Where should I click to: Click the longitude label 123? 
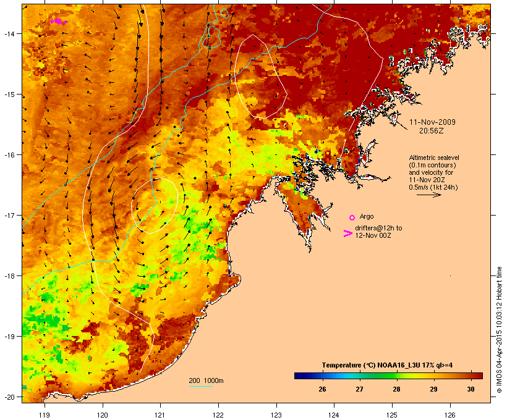point(276,415)
